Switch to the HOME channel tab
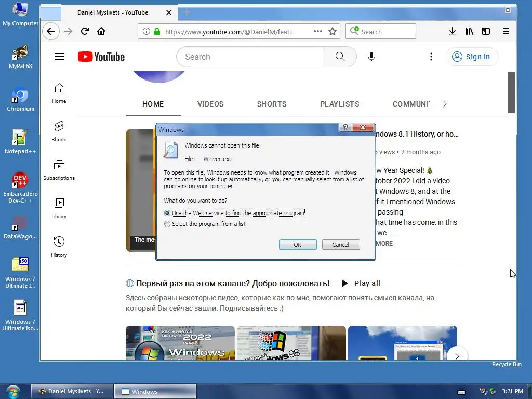Screen dimensions: 532x399 [153, 104]
